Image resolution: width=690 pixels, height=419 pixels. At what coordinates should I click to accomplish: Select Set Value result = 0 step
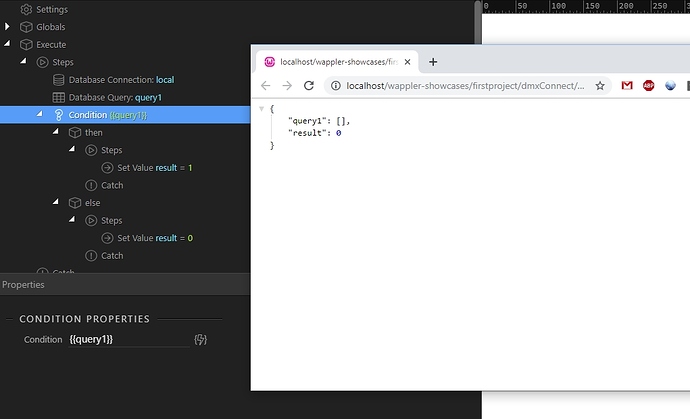154,238
